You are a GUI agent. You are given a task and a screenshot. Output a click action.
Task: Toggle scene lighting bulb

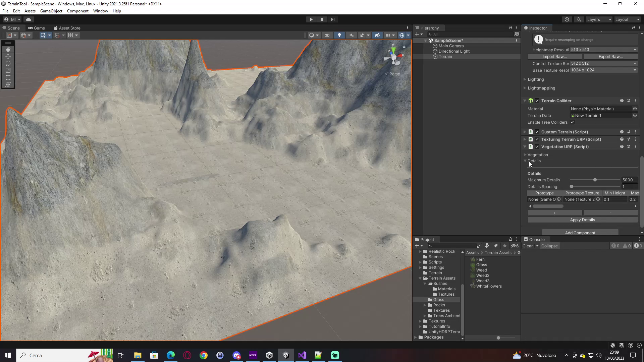pos(339,35)
